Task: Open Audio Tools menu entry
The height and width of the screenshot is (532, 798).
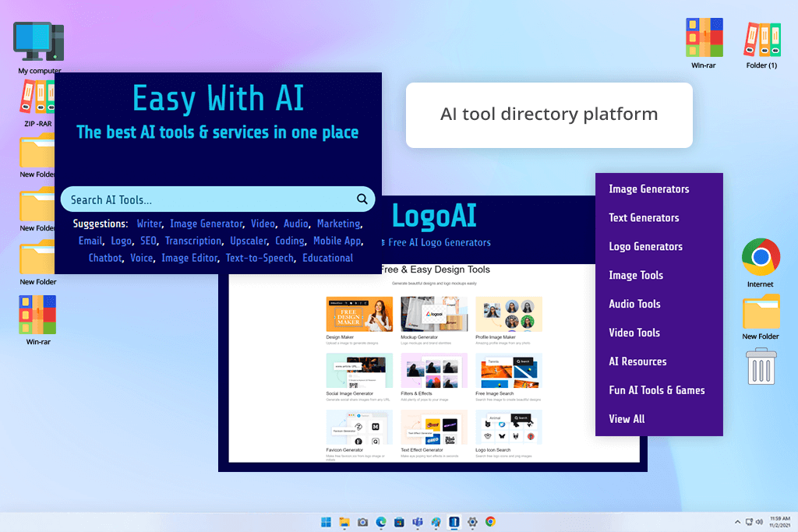Action: coord(634,304)
